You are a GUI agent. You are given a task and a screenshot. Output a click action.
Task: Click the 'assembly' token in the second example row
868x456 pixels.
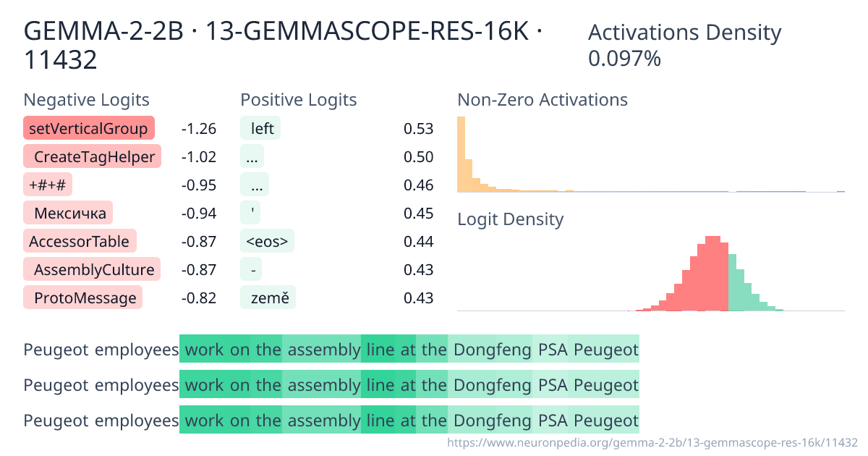pos(321,386)
